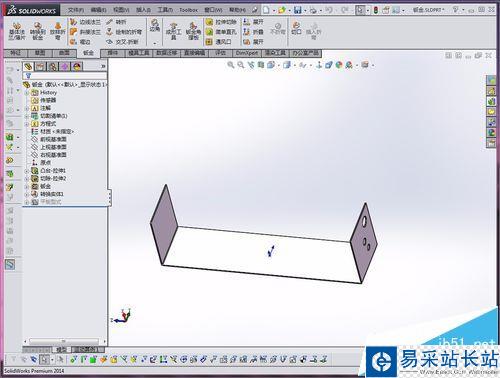Viewport: 500px width, 378px height.
Task: Select the 钣金角撑板 (Sheet Metal Gusset) tool
Action: pyautogui.click(x=193, y=31)
